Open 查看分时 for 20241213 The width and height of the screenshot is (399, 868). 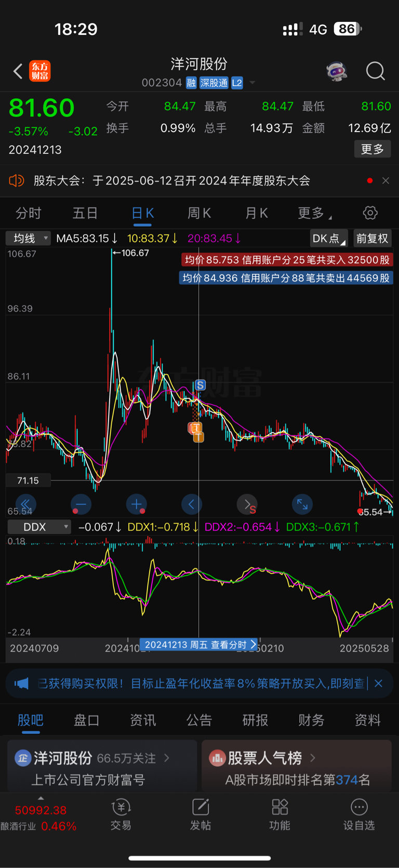coord(199,644)
